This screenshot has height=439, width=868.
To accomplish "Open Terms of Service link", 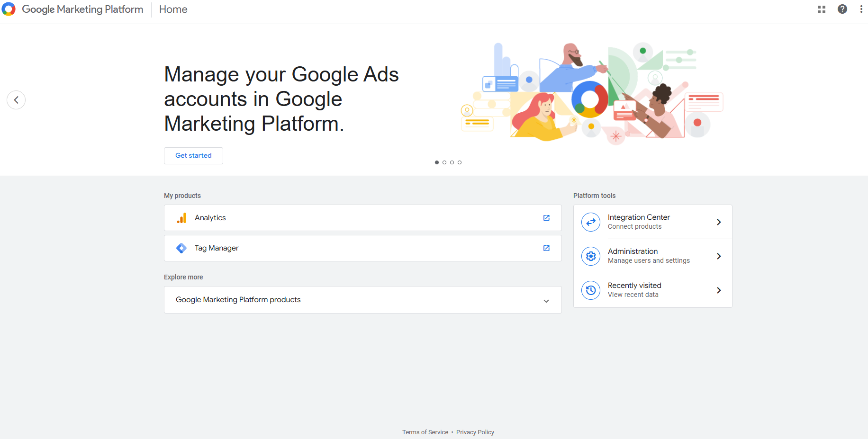I will 425,432.
